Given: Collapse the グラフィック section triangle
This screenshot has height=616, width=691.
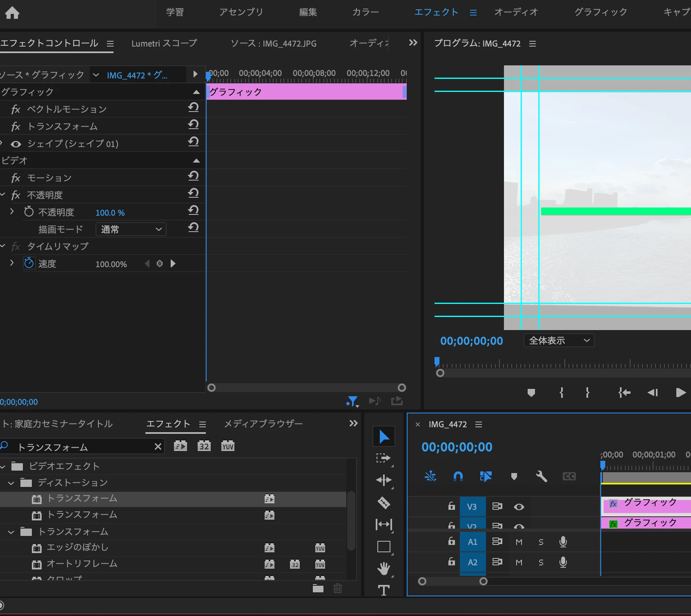Looking at the screenshot, I should coord(196,92).
